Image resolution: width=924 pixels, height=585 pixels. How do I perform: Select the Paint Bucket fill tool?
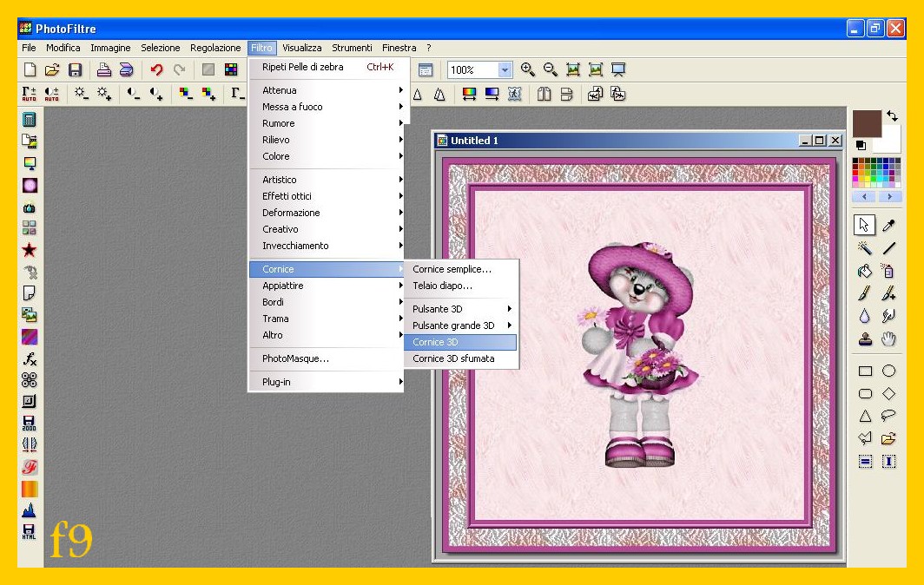[865, 272]
